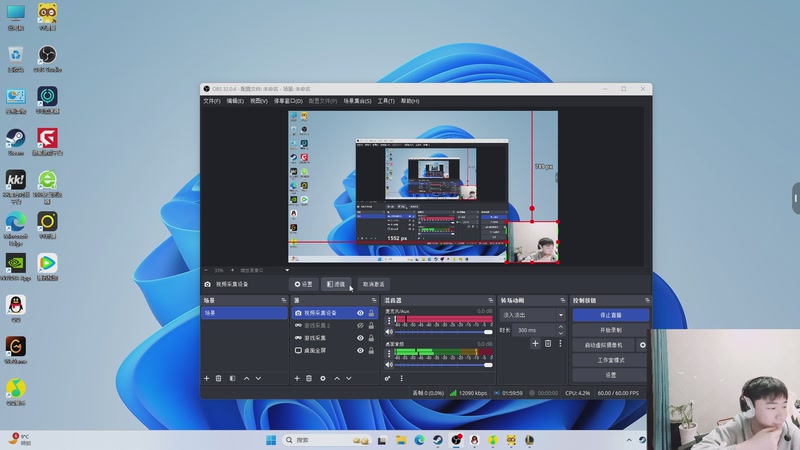Open the 工具(T) menu

[x=385, y=101]
